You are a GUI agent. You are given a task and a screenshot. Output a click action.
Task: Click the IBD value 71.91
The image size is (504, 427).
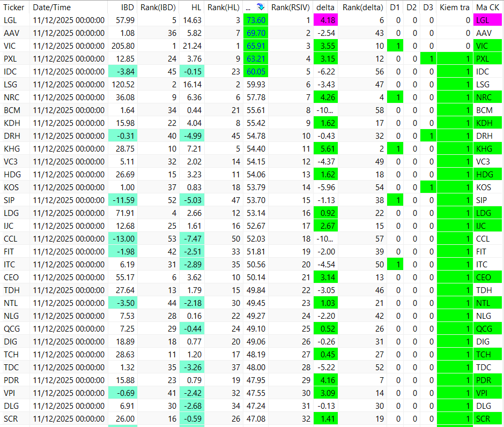125,213
